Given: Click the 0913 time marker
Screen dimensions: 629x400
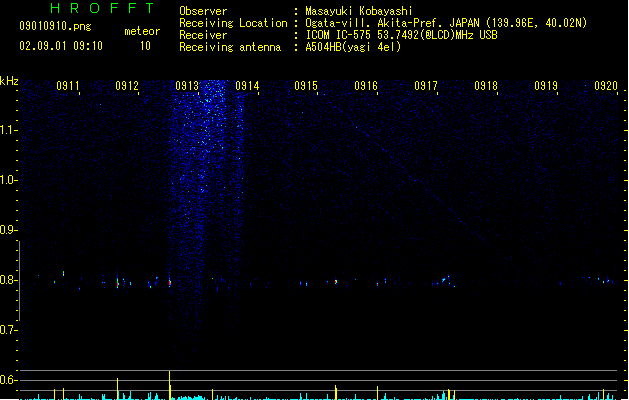Looking at the screenshot, I should [187, 86].
